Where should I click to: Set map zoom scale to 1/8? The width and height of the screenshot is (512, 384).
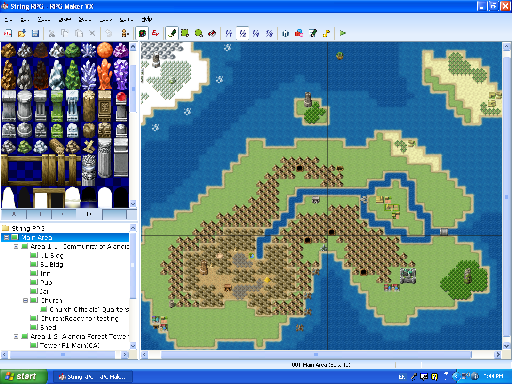click(269, 33)
